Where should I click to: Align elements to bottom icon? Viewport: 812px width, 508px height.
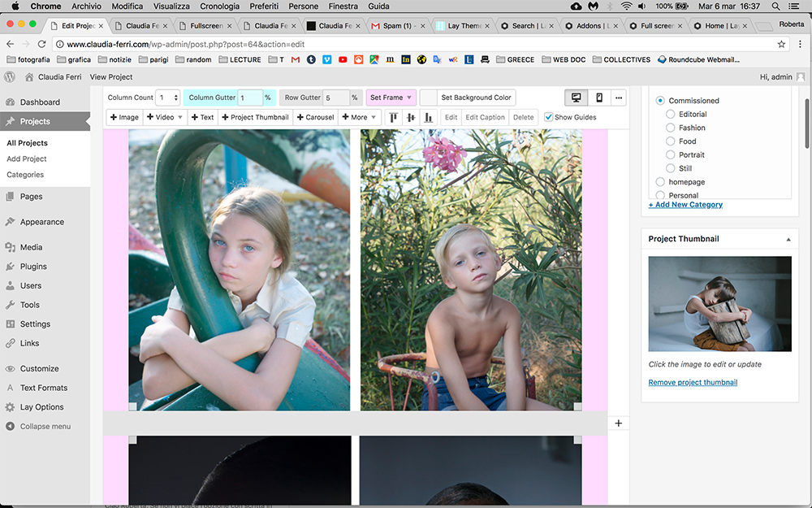pyautogui.click(x=429, y=117)
